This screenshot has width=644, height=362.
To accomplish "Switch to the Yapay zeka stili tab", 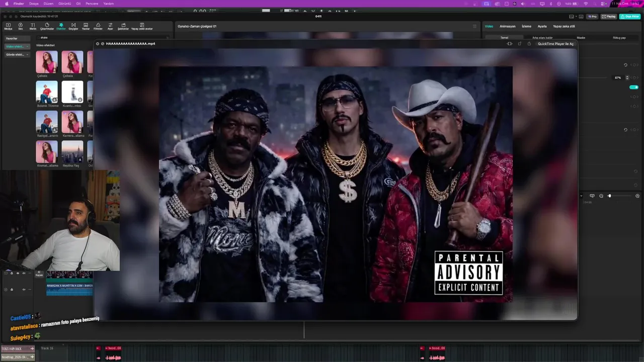I will (x=563, y=26).
